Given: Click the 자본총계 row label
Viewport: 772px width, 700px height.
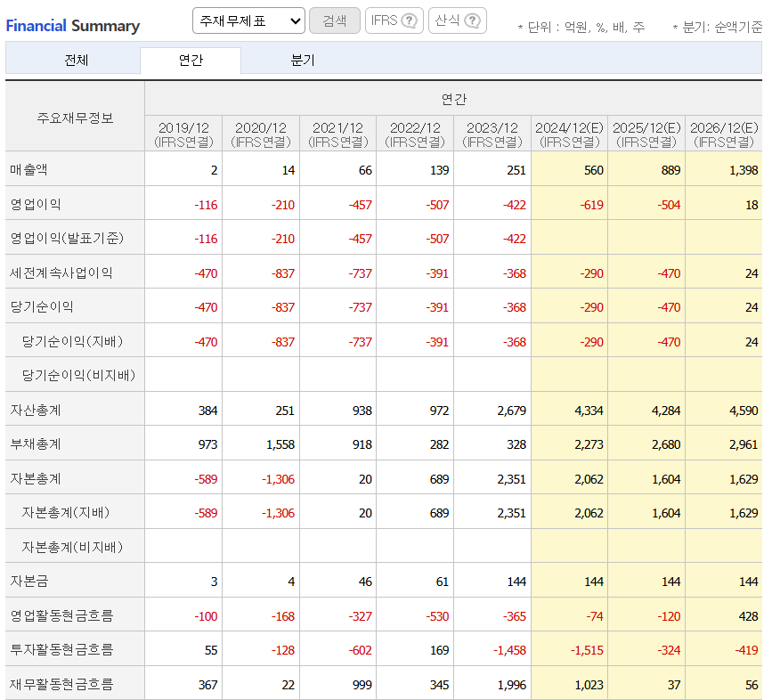Looking at the screenshot, I should [36, 478].
